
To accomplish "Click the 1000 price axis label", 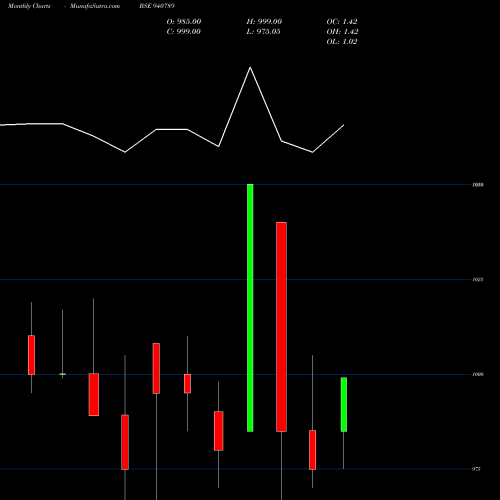I will [x=478, y=374].
